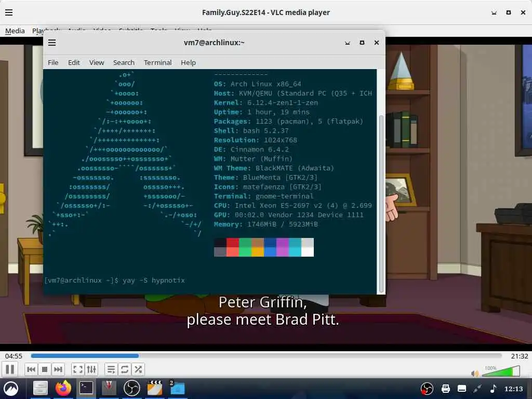
Task: Click the terminal command prompt line
Action: tap(115, 280)
